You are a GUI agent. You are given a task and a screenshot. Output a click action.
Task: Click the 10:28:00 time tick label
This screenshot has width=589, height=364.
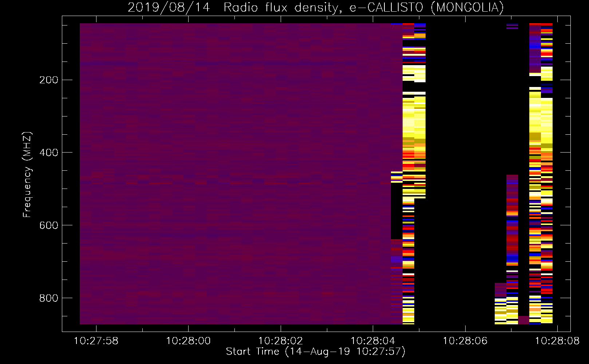tap(188, 341)
